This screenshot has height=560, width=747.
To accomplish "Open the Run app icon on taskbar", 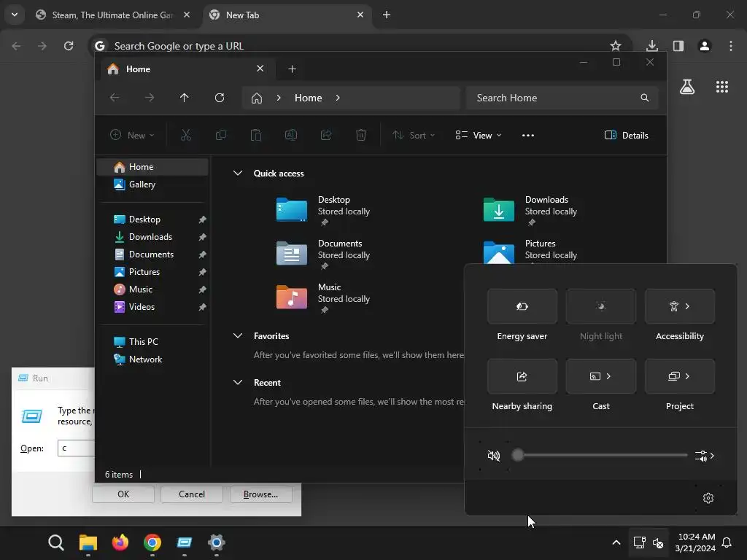I will coord(185,542).
